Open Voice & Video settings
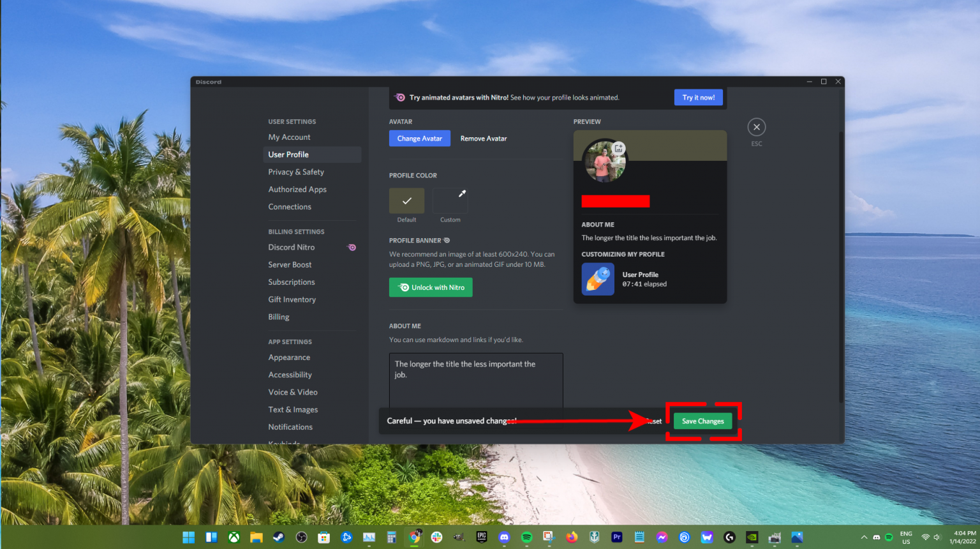 [x=312, y=393]
